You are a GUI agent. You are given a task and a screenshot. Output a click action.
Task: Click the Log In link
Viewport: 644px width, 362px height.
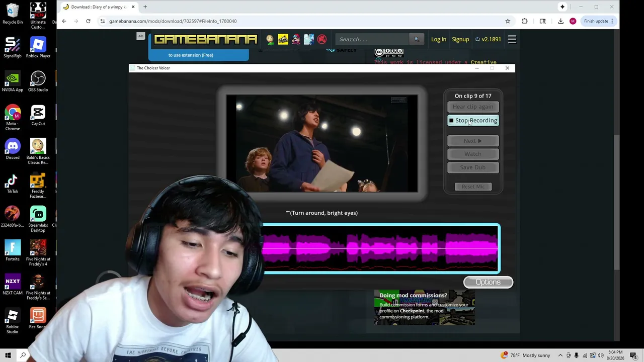pos(439,39)
